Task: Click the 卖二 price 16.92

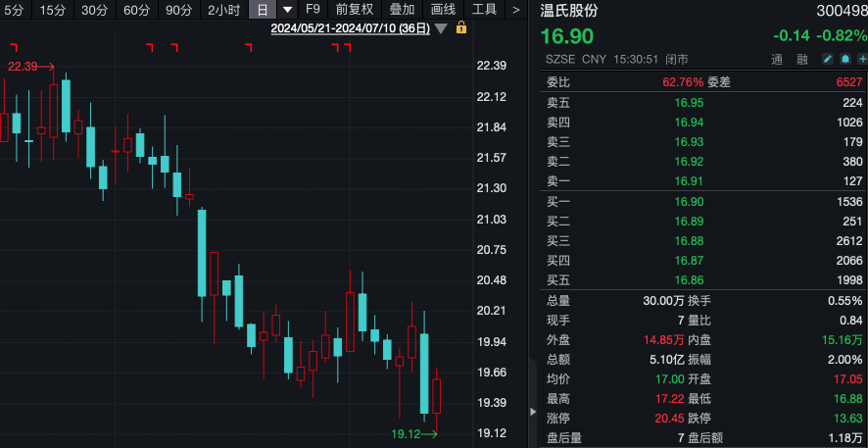Action: [689, 162]
